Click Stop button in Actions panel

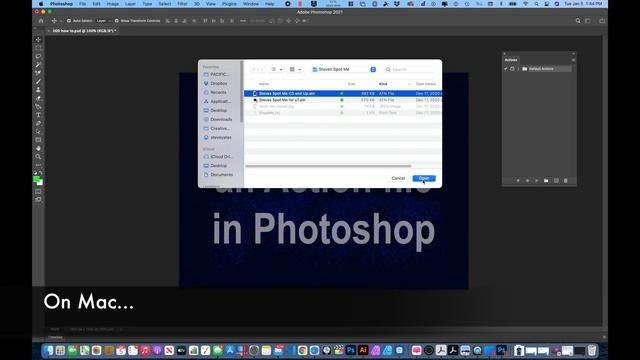pyautogui.click(x=518, y=180)
